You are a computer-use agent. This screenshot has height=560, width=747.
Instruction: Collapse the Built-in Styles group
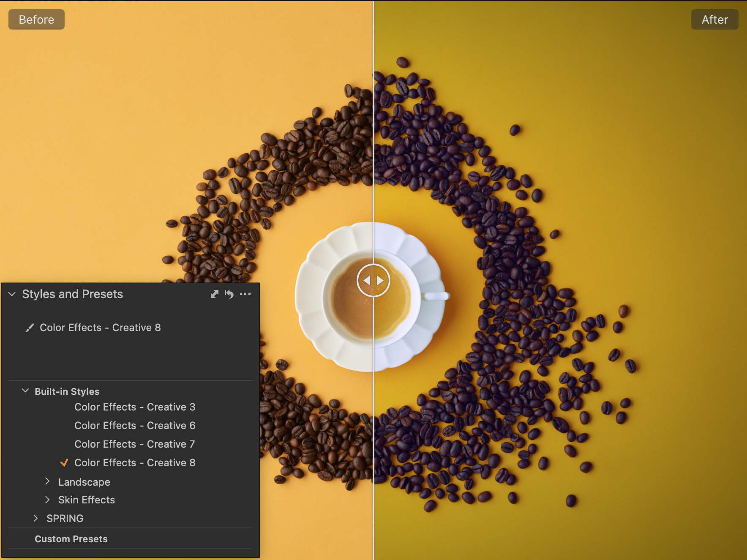(25, 391)
